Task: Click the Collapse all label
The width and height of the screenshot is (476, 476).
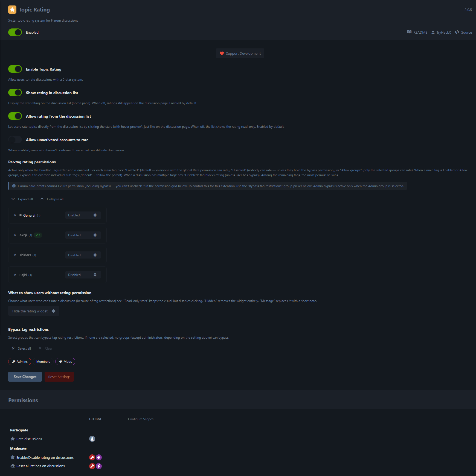Action: tap(55, 199)
